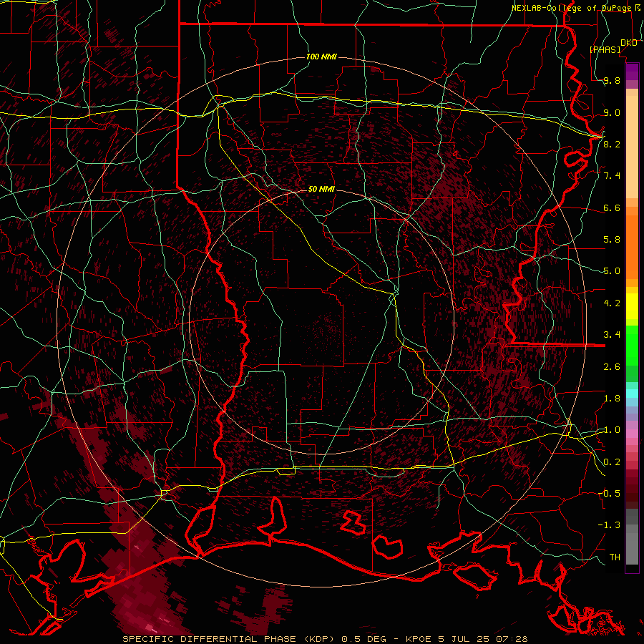The image size is (644, 644).
Task: Click the DKD PHAS legend heading
Action: click(x=613, y=47)
